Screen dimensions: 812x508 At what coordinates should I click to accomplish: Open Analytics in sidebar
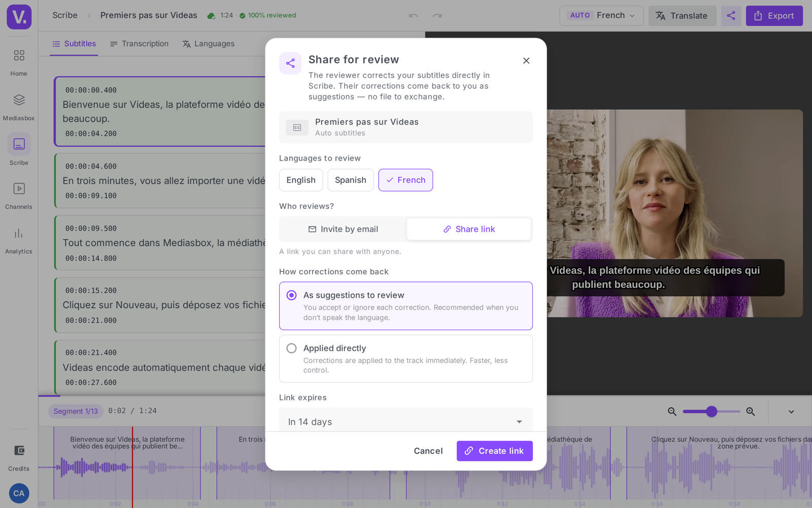tap(19, 240)
